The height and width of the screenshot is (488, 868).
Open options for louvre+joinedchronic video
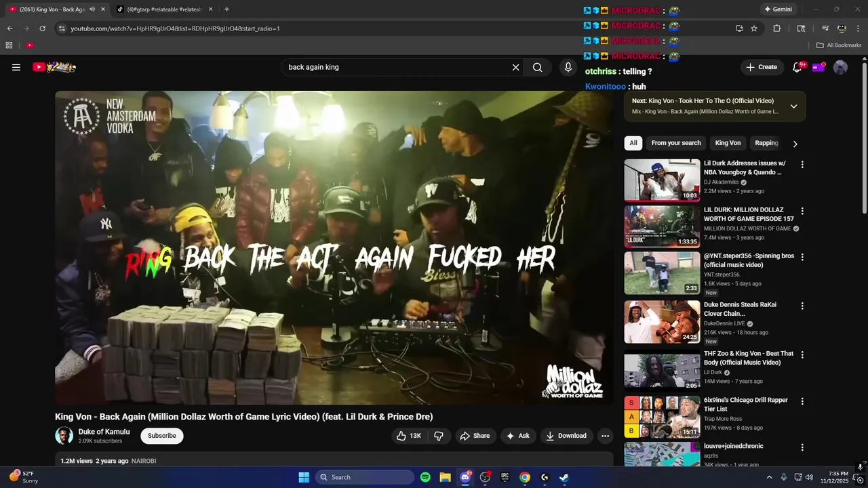(802, 447)
